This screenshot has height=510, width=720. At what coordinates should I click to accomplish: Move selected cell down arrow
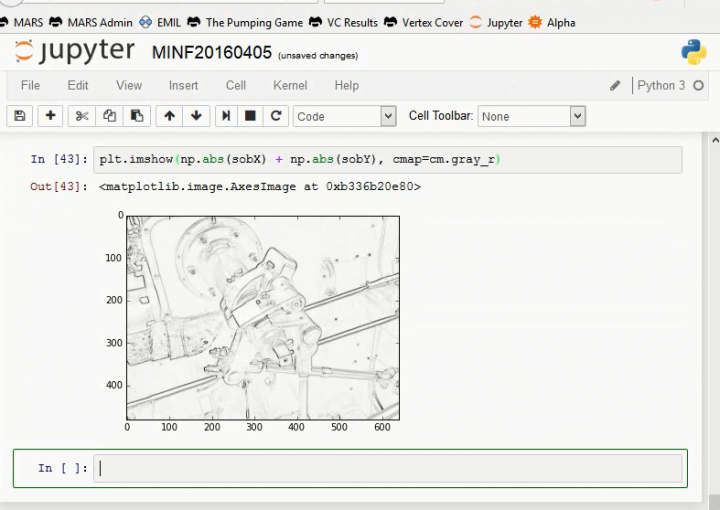point(196,116)
